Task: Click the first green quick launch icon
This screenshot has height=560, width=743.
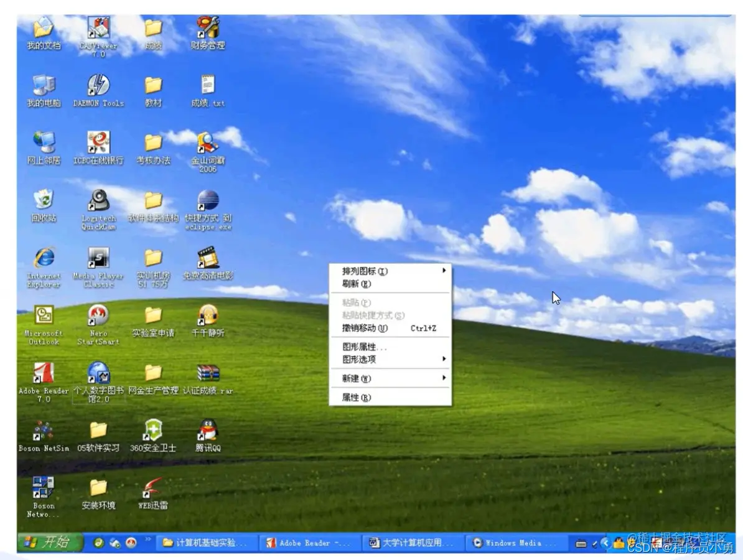Action: click(x=98, y=543)
